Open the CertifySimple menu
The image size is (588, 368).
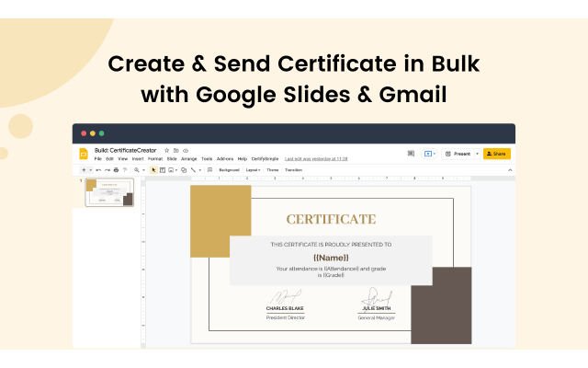265,159
